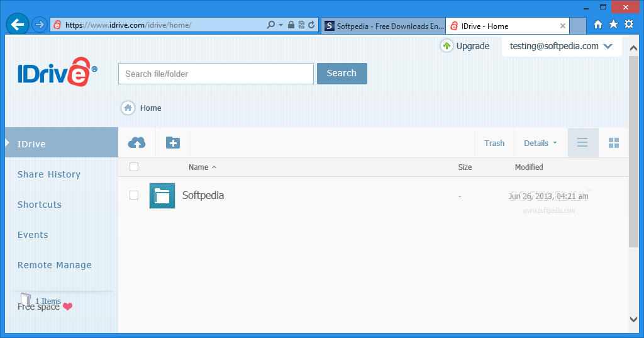Click the browser forward arrow button
The width and height of the screenshot is (644, 338).
tap(40, 25)
